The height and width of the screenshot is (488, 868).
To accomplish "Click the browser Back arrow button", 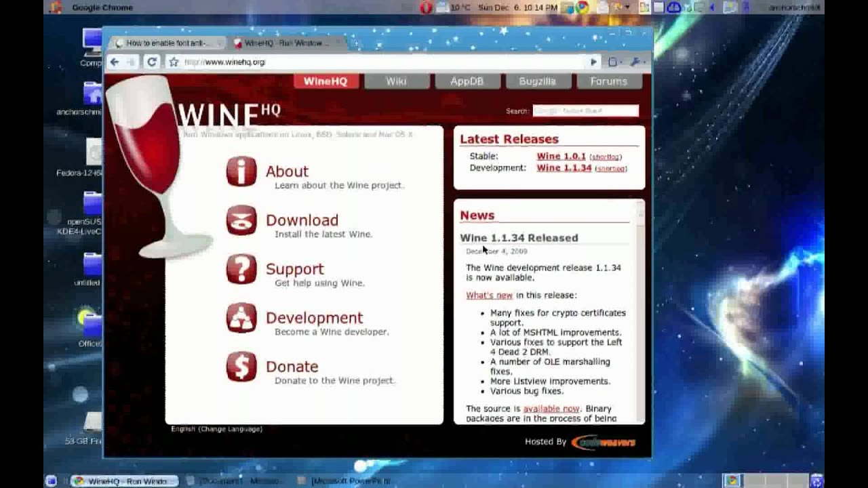I will [x=115, y=62].
